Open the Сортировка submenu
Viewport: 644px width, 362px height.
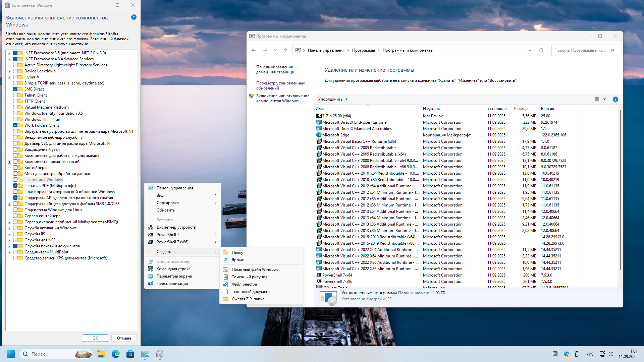pyautogui.click(x=183, y=203)
